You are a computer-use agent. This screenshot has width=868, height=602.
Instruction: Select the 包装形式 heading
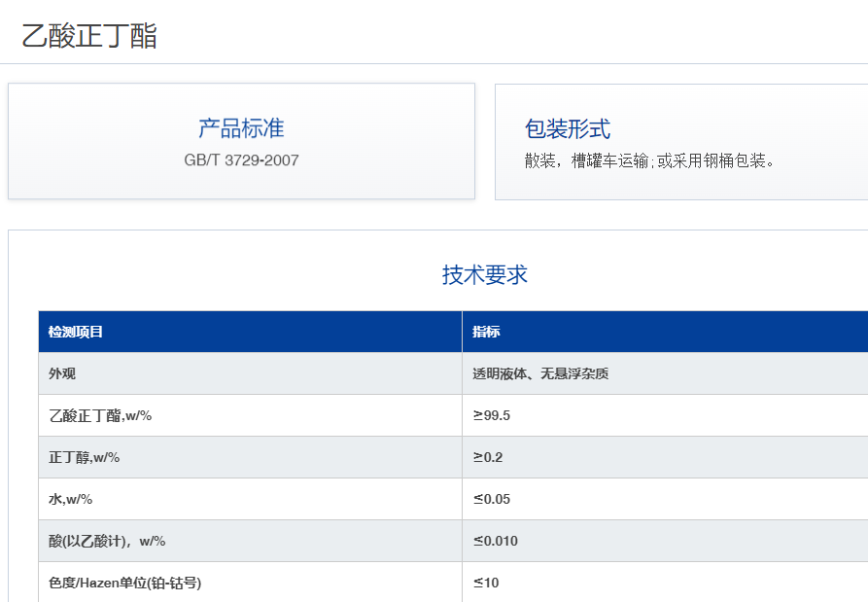568,129
